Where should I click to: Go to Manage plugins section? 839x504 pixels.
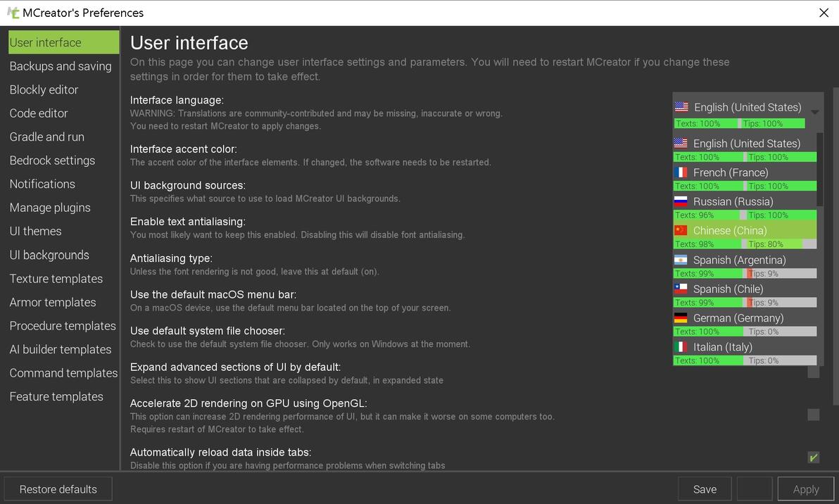pyautogui.click(x=50, y=208)
